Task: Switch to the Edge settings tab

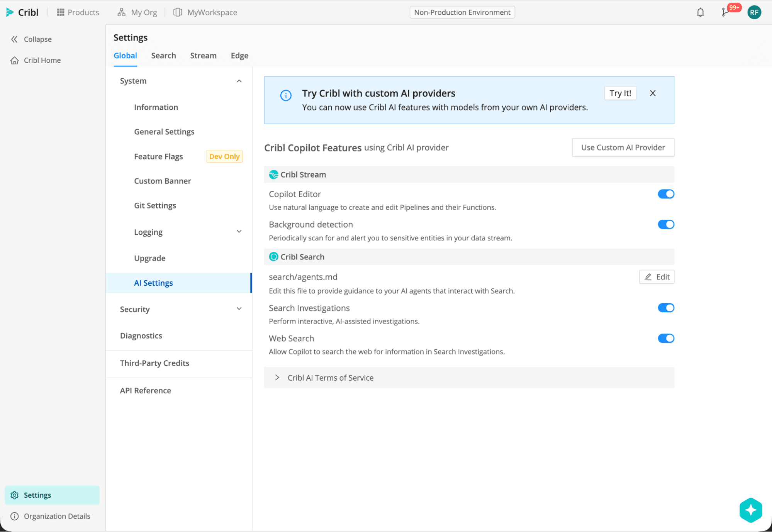Action: [239, 56]
